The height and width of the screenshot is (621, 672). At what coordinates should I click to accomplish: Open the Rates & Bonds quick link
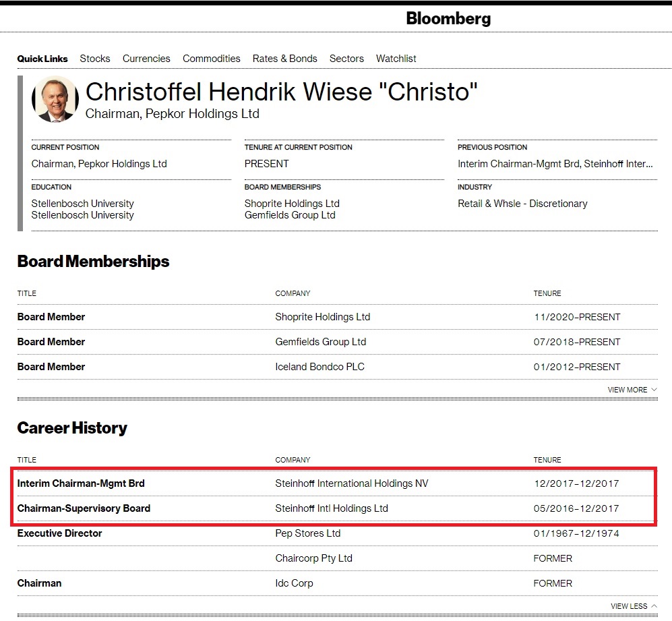click(x=284, y=59)
